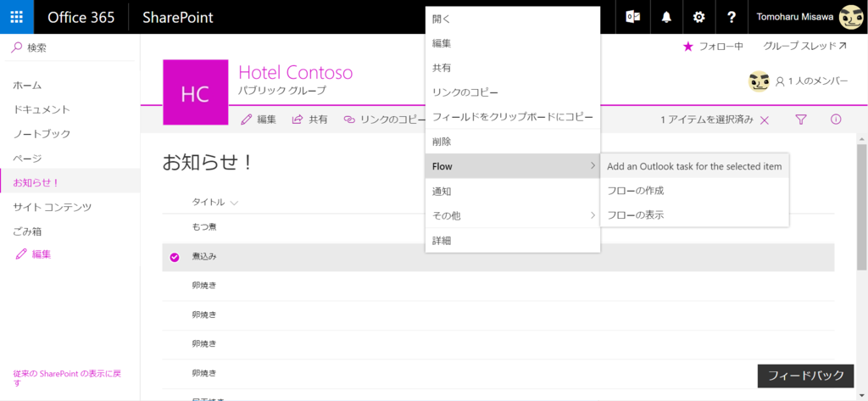Choose フィールドをクリップボードにコピー menu item

click(x=513, y=117)
